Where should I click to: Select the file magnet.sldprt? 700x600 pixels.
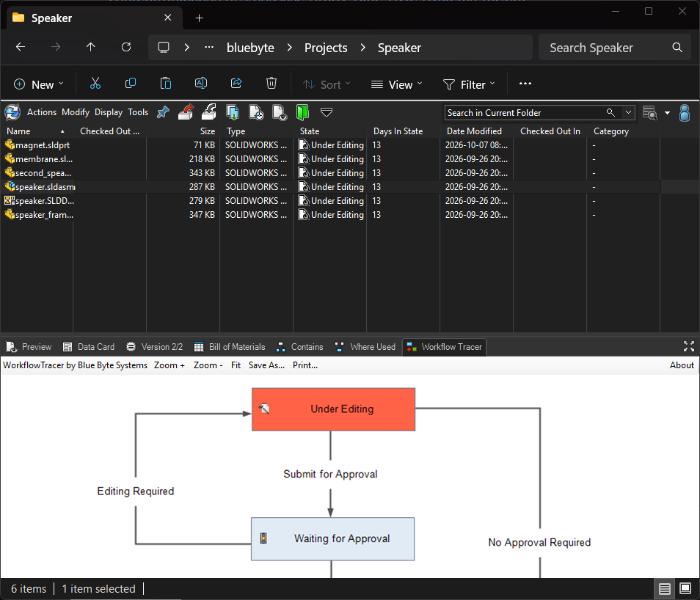(x=43, y=145)
